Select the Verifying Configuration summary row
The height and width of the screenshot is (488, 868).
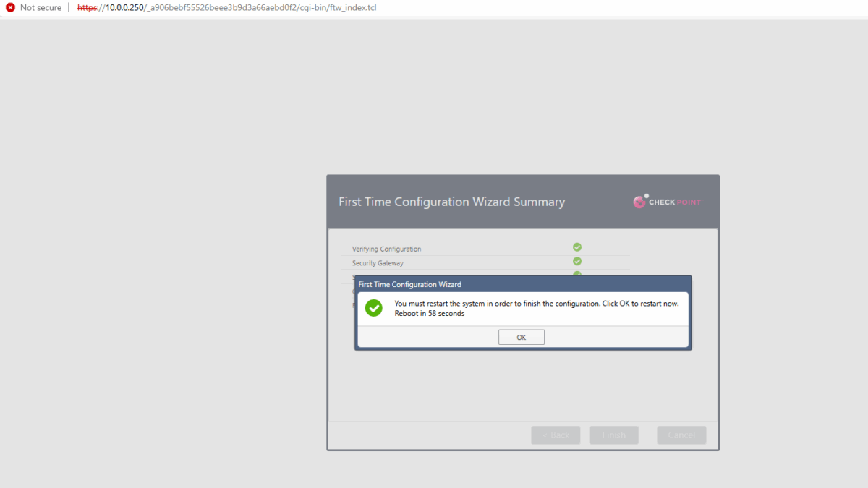[x=386, y=248]
